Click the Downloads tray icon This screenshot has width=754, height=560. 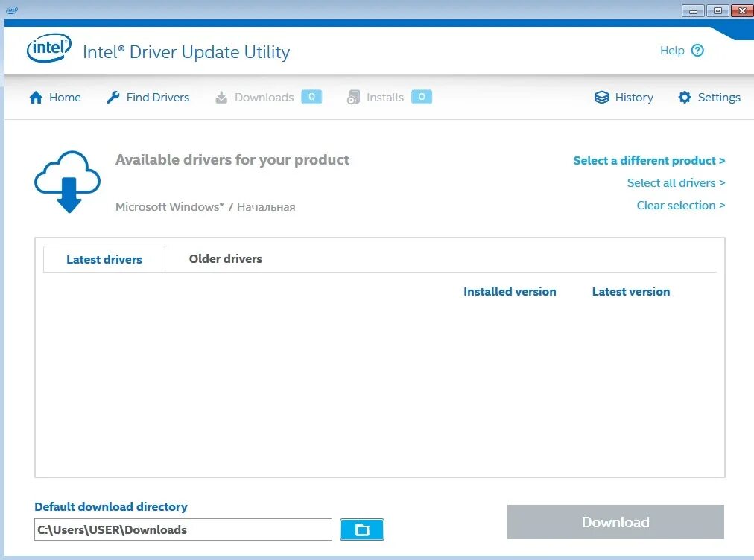tap(221, 98)
